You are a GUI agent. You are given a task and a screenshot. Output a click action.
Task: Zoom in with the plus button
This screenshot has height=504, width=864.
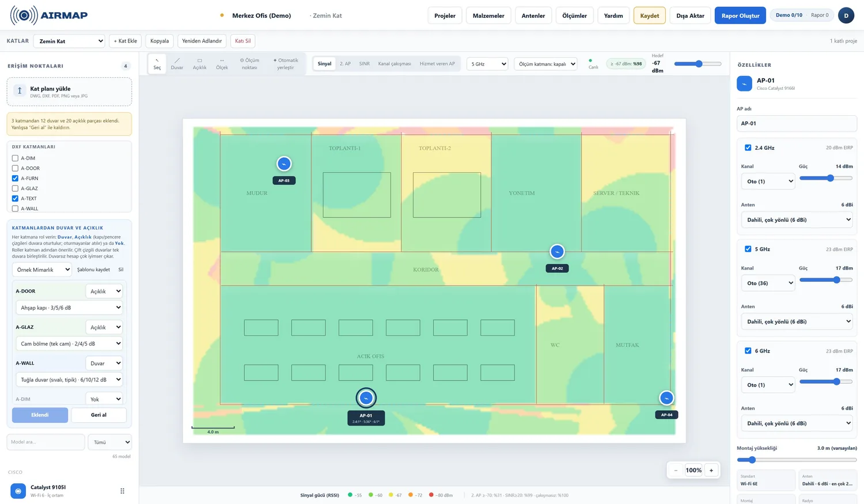(711, 470)
